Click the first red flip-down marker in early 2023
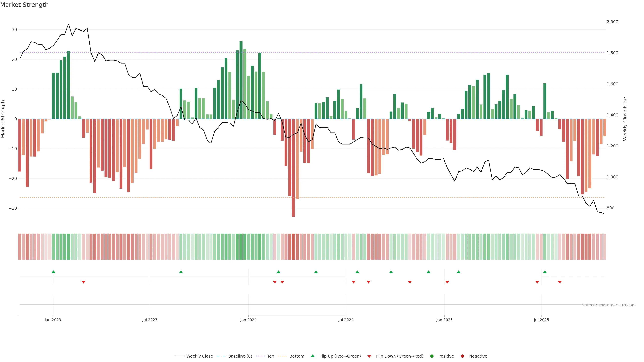 pyautogui.click(x=84, y=282)
